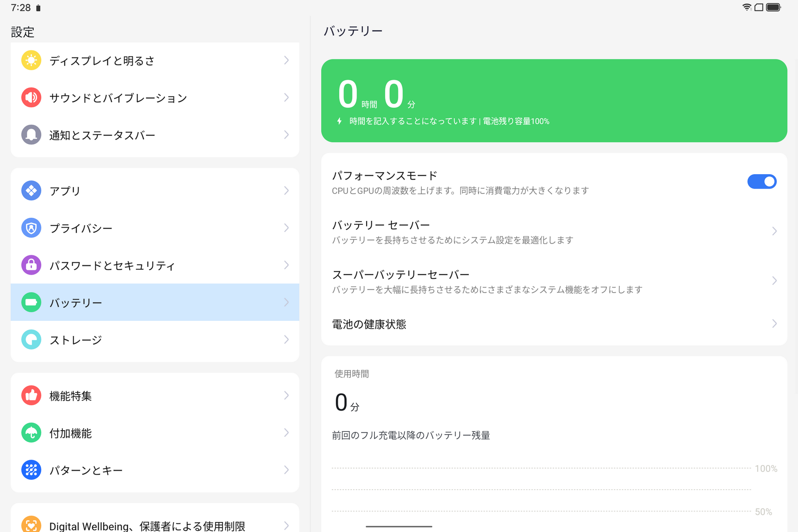Click the purple lock security icon
The height and width of the screenshot is (532, 798).
(31, 265)
